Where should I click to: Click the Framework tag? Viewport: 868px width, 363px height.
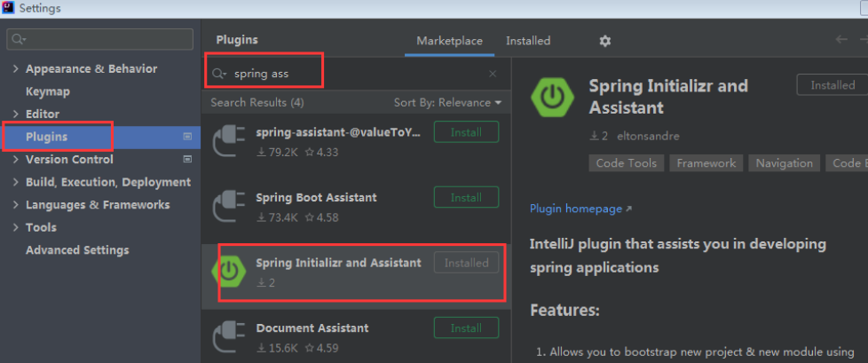pos(706,163)
